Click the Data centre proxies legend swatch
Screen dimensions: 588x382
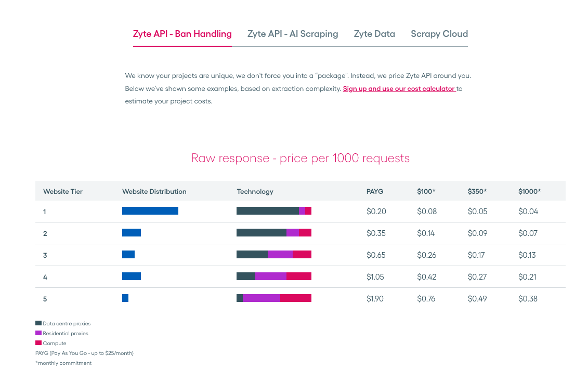click(x=38, y=323)
